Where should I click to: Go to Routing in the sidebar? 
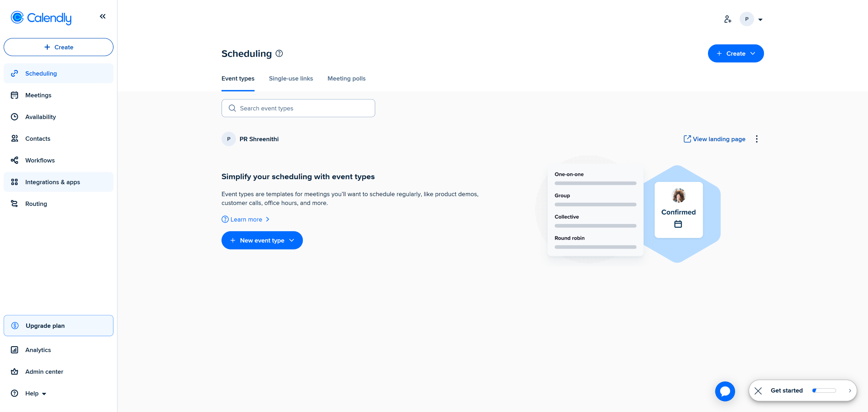click(36, 204)
